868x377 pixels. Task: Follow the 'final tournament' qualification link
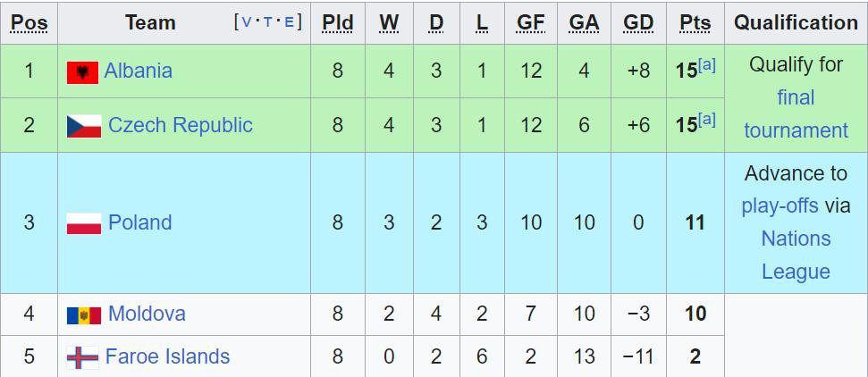[x=796, y=113]
